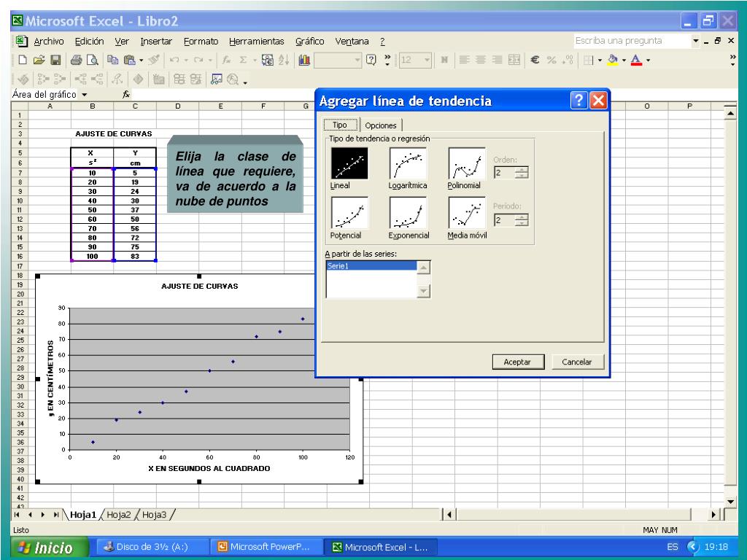Expand the borders dropdown arrow

coord(600,61)
